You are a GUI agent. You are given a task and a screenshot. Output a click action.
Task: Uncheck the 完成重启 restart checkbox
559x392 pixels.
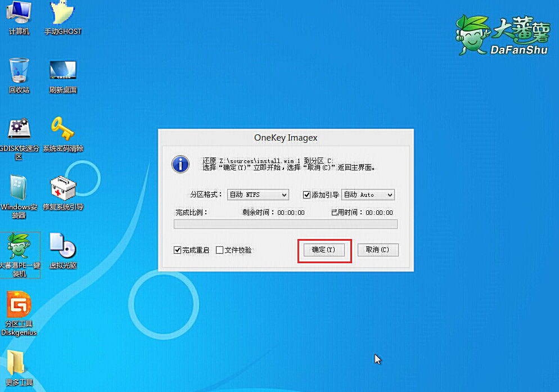(177, 250)
